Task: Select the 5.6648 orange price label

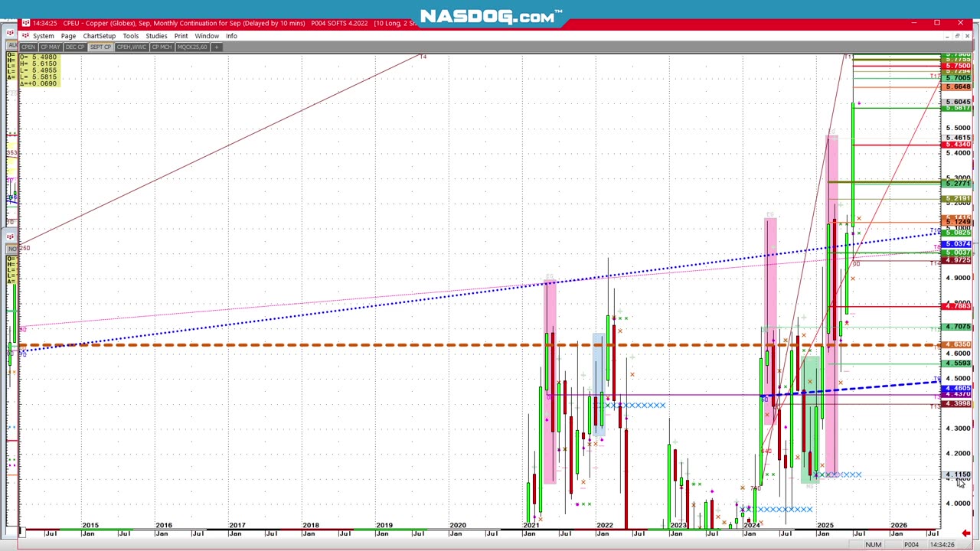Action: tap(957, 86)
